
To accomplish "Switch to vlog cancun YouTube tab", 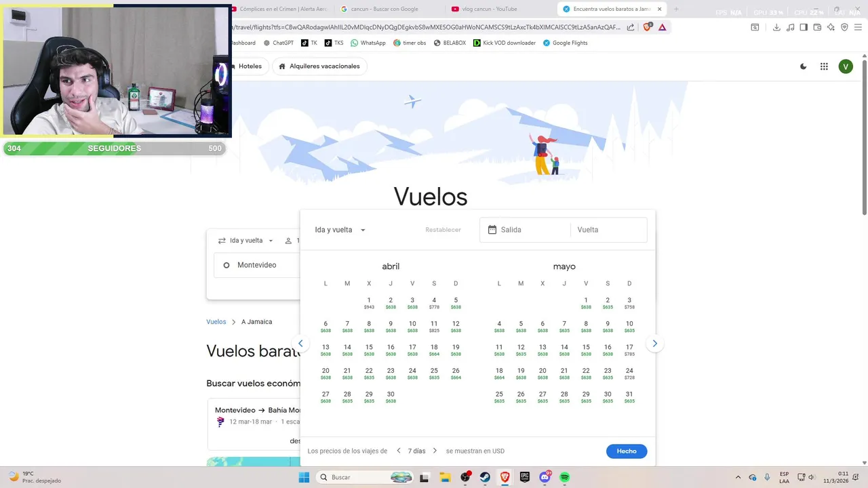I will point(500,9).
